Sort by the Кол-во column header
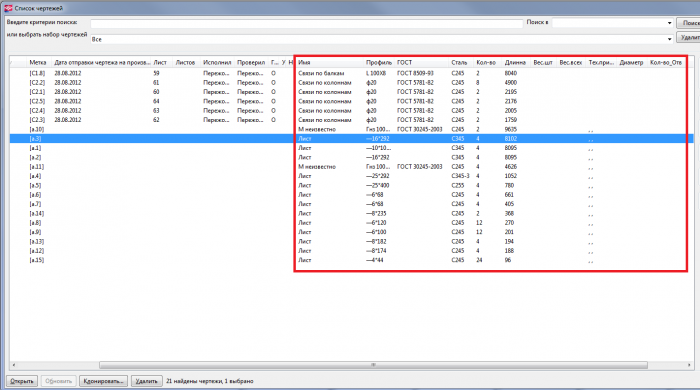Viewport: 700px width, 390px height. [486, 62]
